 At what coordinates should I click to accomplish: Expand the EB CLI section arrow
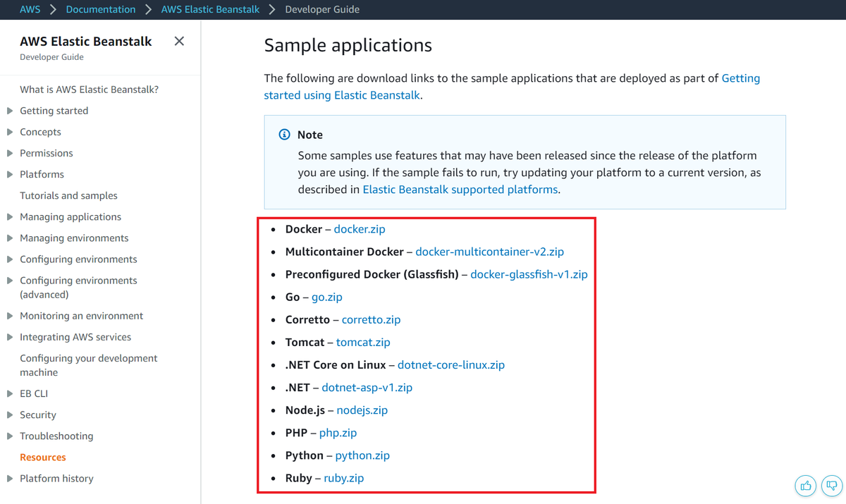pyautogui.click(x=10, y=393)
